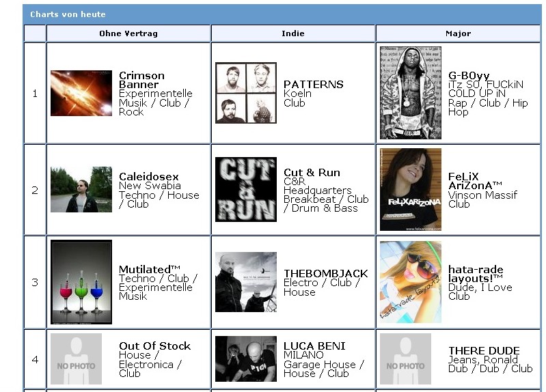
Task: Open Cut & Run artist name link
Action: coord(312,173)
